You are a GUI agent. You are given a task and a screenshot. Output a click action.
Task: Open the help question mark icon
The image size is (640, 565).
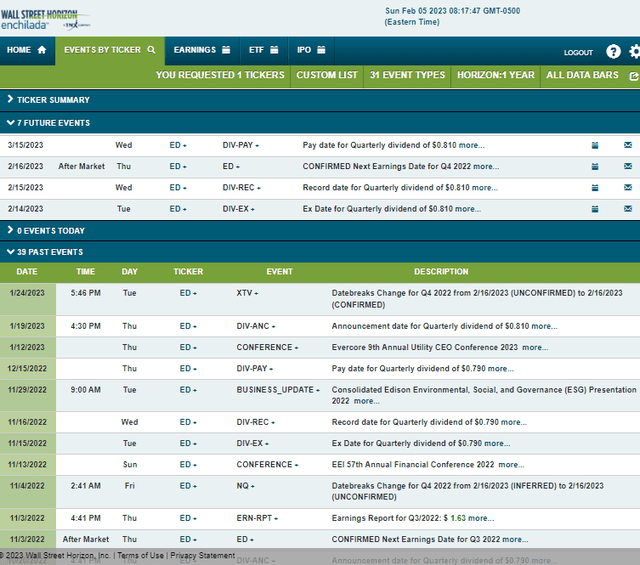[x=613, y=52]
